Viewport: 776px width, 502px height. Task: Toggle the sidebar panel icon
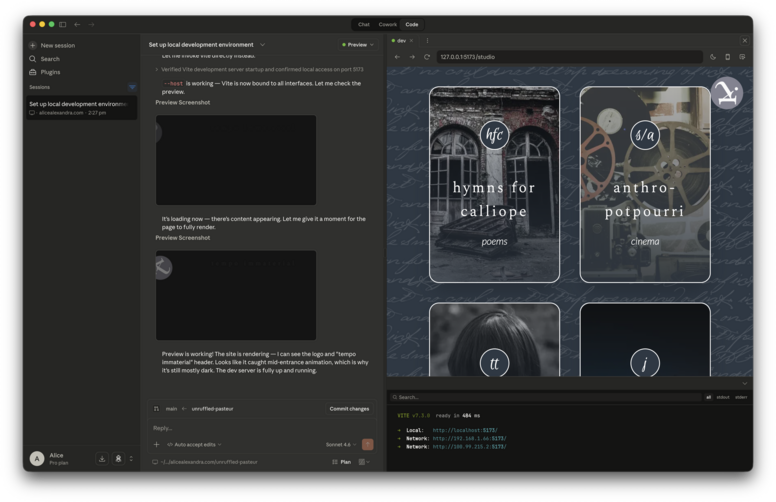click(62, 24)
